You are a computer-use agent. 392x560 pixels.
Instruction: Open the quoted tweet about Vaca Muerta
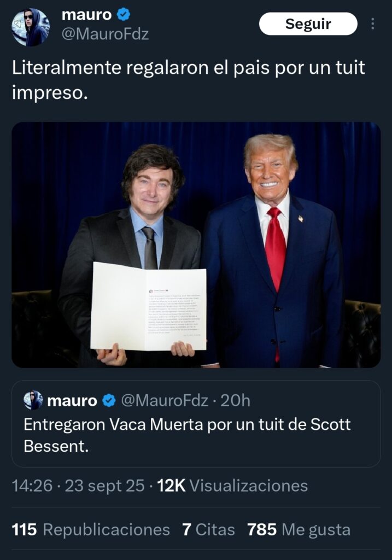point(196,424)
